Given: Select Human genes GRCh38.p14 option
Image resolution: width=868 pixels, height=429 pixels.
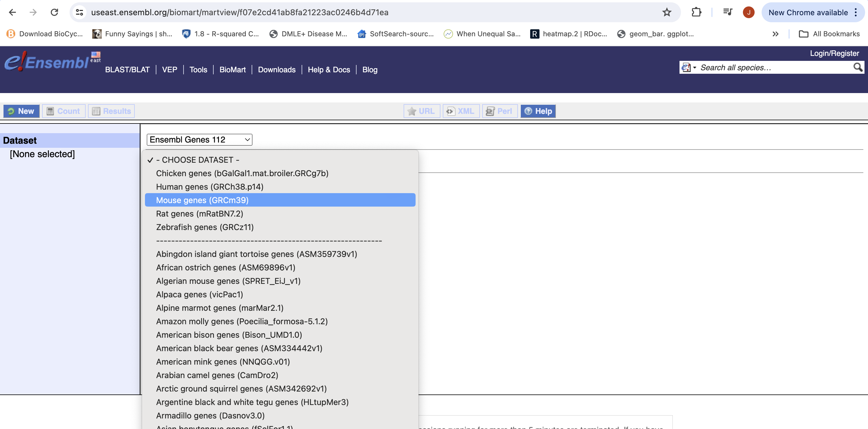Looking at the screenshot, I should [x=209, y=186].
